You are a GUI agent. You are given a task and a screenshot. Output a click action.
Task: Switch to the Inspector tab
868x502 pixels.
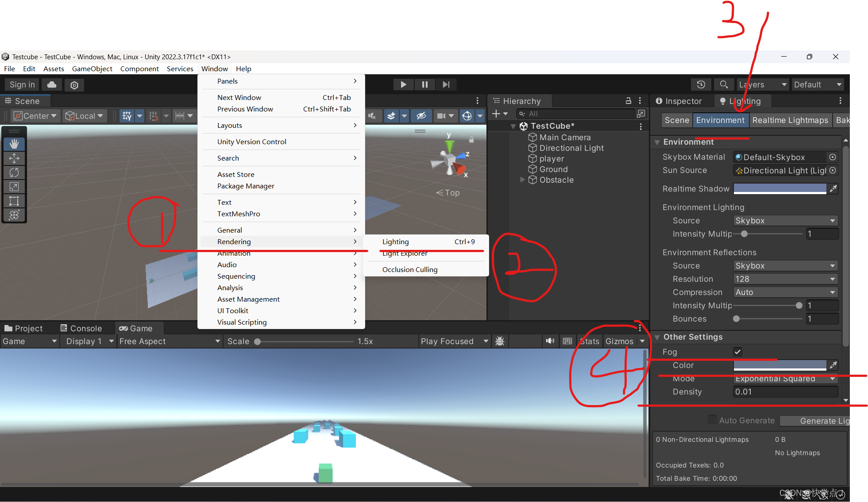(x=679, y=101)
